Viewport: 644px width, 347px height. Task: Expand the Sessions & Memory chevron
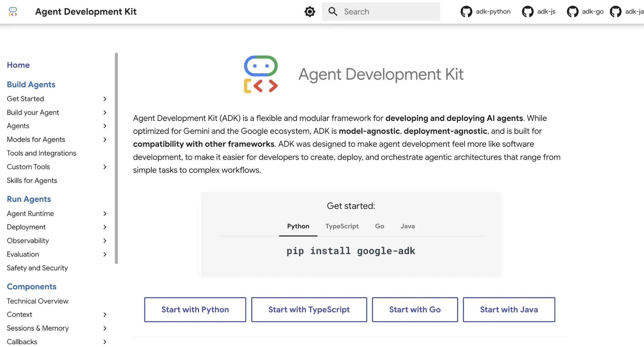(x=105, y=328)
